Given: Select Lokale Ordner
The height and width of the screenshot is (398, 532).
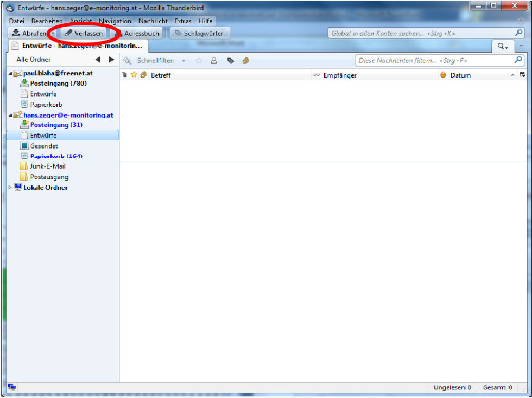Looking at the screenshot, I should coord(46,188).
